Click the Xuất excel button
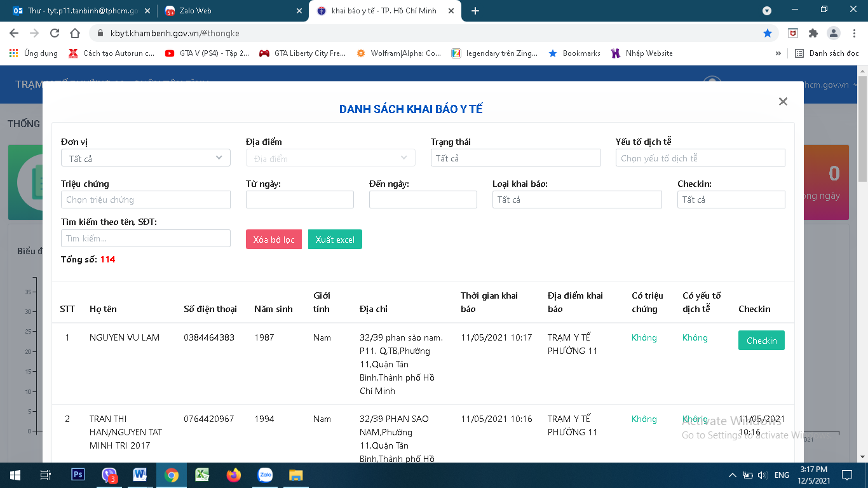Screen dimensions: 868x488 (x=335, y=240)
